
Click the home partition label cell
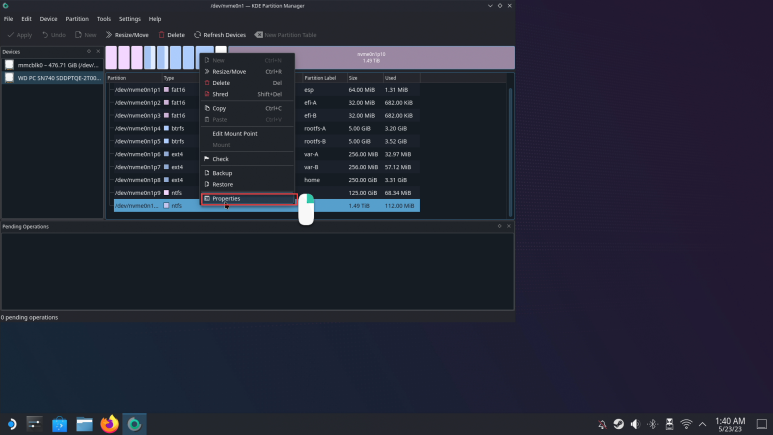pyautogui.click(x=312, y=180)
